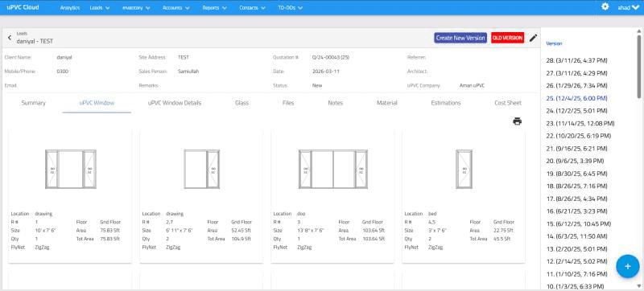Viewport: 644px width, 291px height.
Task: Select version 25 (12/4/25, 6:00 PM)
Action: pyautogui.click(x=576, y=98)
